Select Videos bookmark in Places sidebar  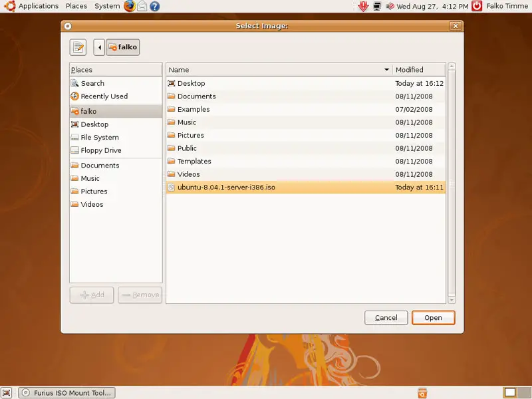coord(116,204)
